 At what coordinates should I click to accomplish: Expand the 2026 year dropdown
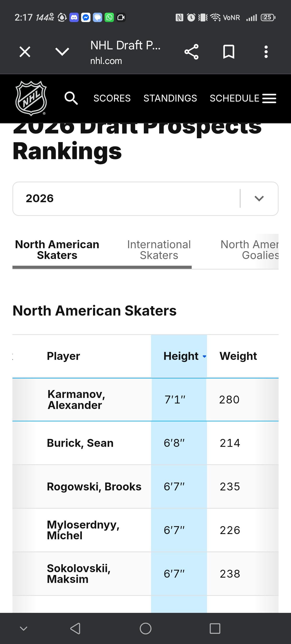(259, 199)
